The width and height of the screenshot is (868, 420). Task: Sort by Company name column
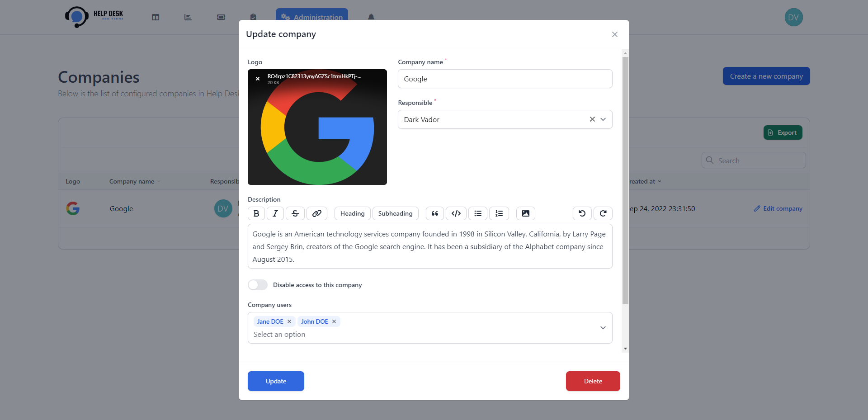pyautogui.click(x=135, y=181)
